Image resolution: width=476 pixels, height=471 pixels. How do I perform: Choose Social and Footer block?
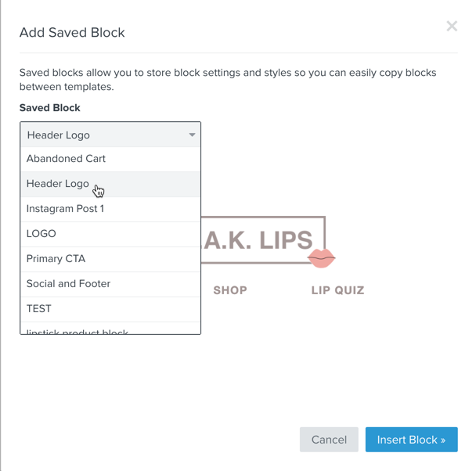click(x=110, y=284)
